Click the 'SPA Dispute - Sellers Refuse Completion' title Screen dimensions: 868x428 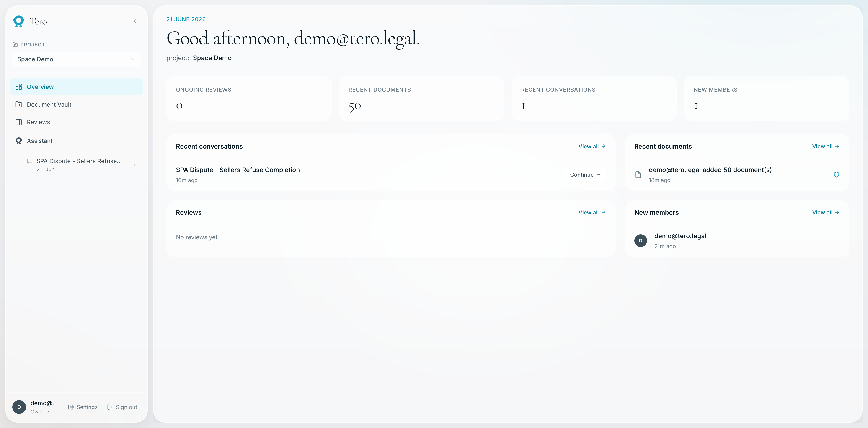pos(238,170)
